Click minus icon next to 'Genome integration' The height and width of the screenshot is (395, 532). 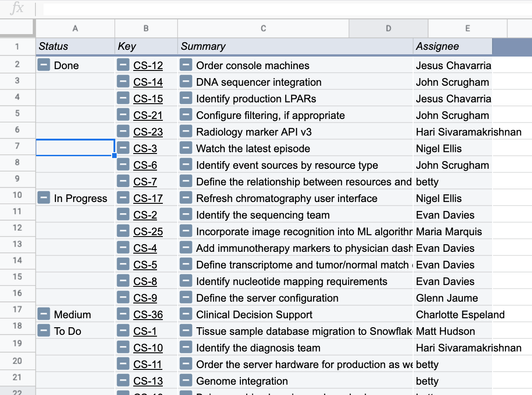coord(186,381)
